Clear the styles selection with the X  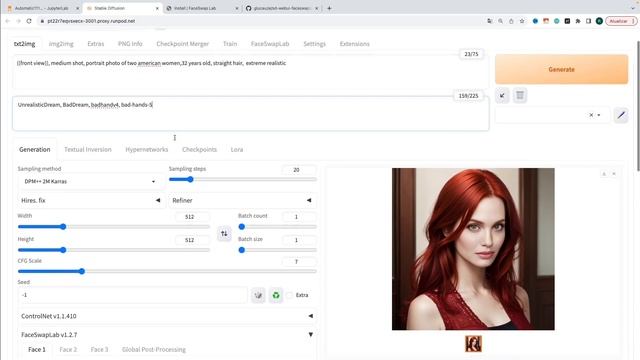pyautogui.click(x=591, y=115)
